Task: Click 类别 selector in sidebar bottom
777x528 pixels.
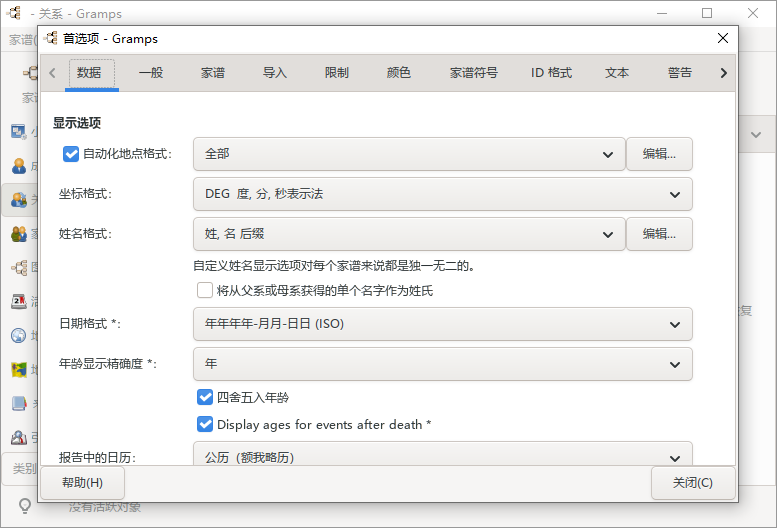Action: 21,468
